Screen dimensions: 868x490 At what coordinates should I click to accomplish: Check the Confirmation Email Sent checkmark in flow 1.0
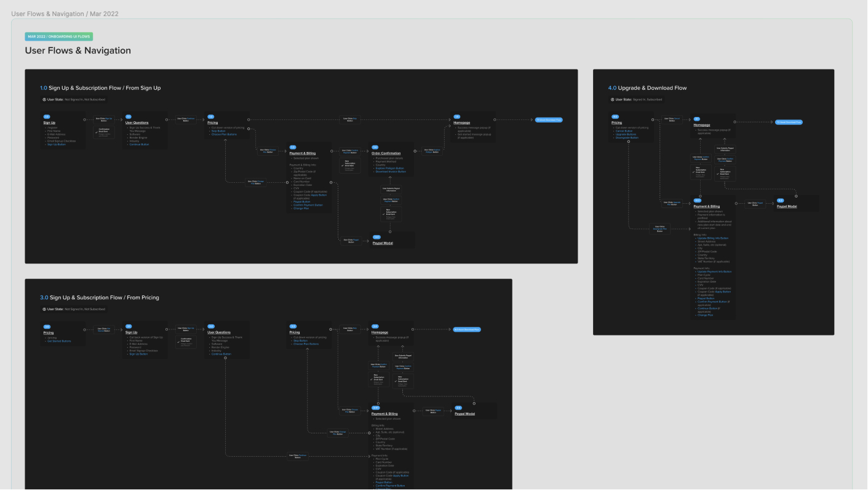pos(96,132)
